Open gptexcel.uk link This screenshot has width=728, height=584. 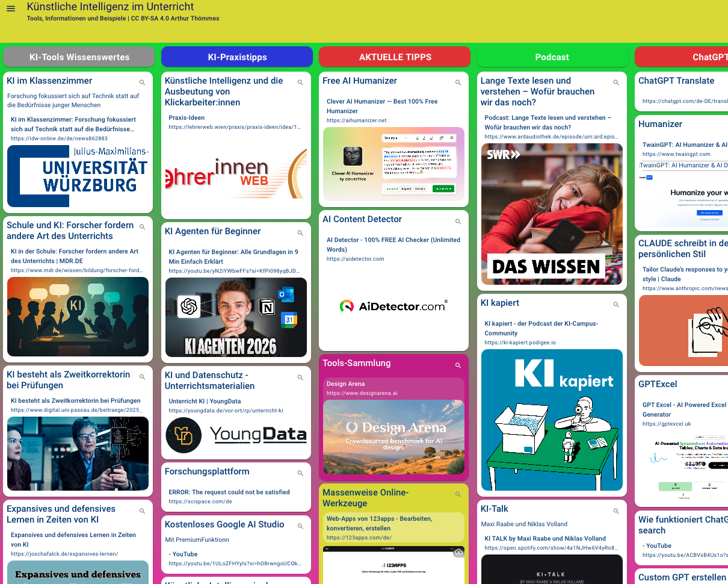coord(667,424)
